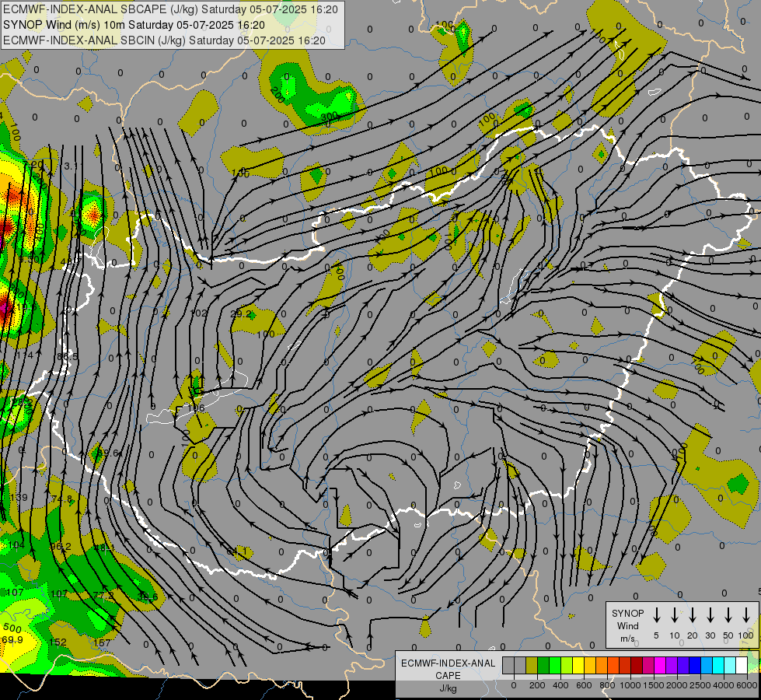Viewport: 761px width, 700px height.
Task: Pick the pale cyan swatch right of 4000
Action: [731, 665]
